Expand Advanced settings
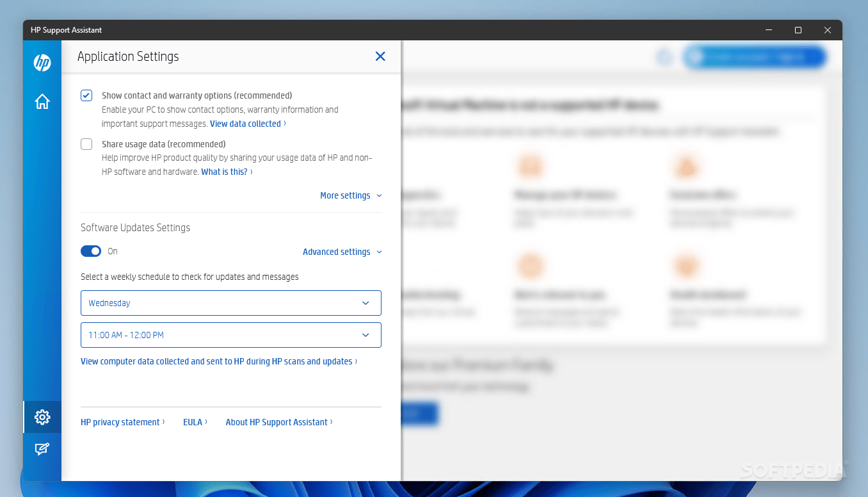 point(342,252)
